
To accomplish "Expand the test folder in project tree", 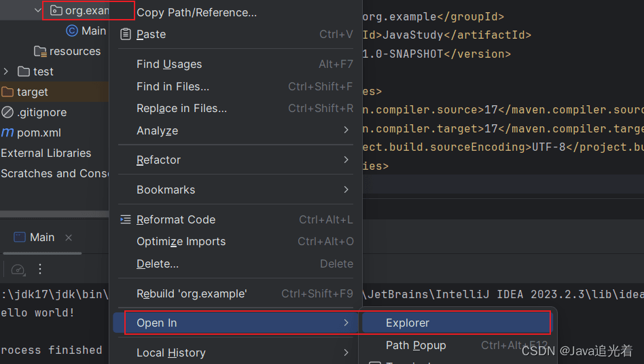I will point(6,71).
